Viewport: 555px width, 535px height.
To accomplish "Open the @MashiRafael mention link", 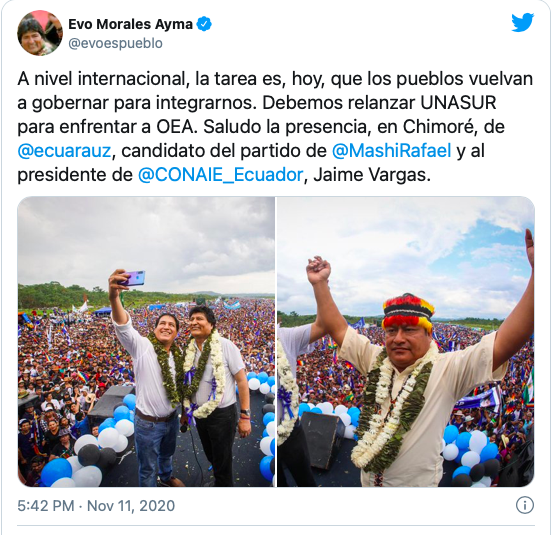I will pos(391,150).
